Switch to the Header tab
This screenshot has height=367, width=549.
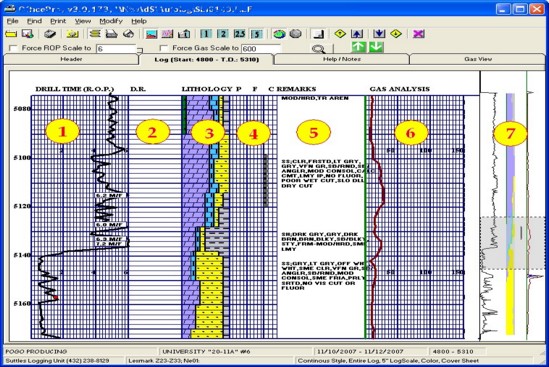[x=71, y=59]
